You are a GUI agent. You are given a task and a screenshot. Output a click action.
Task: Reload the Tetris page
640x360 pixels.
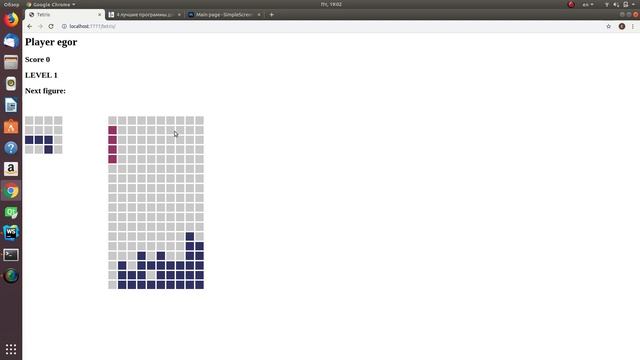(x=51, y=26)
